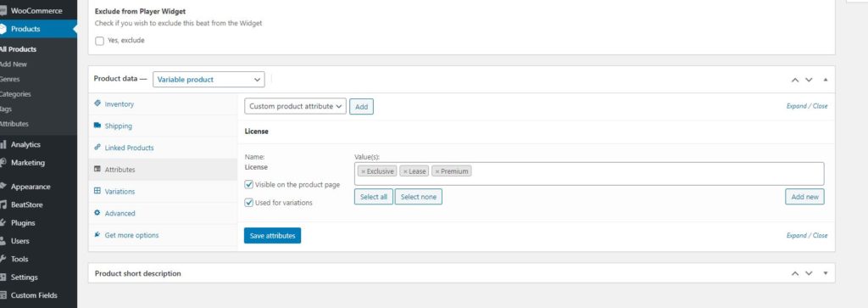Click the Inventory tab icon
Image resolution: width=868 pixels, height=308 pixels.
[x=97, y=104]
